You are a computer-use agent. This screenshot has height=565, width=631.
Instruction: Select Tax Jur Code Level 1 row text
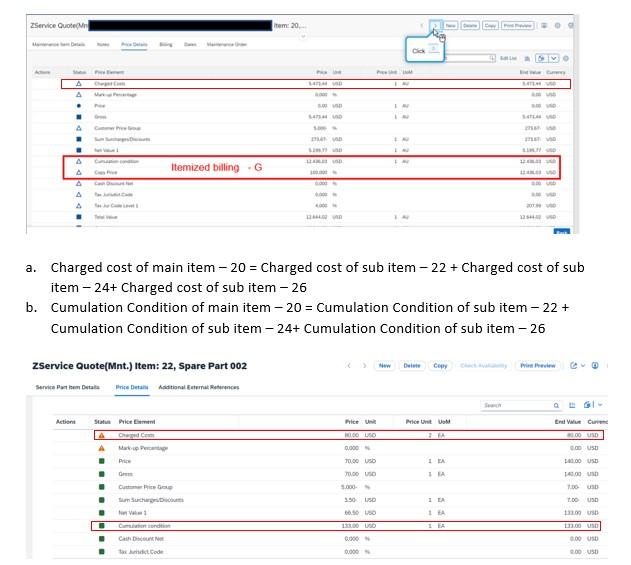coord(116,206)
